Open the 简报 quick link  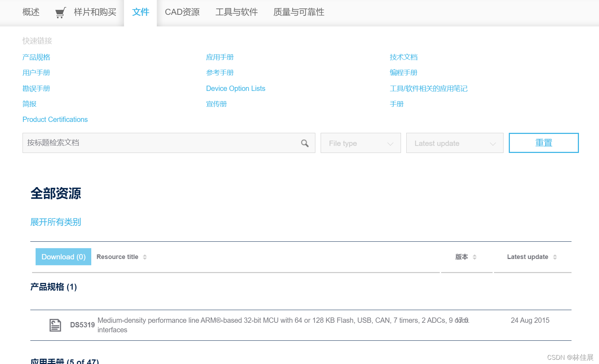pyautogui.click(x=30, y=104)
